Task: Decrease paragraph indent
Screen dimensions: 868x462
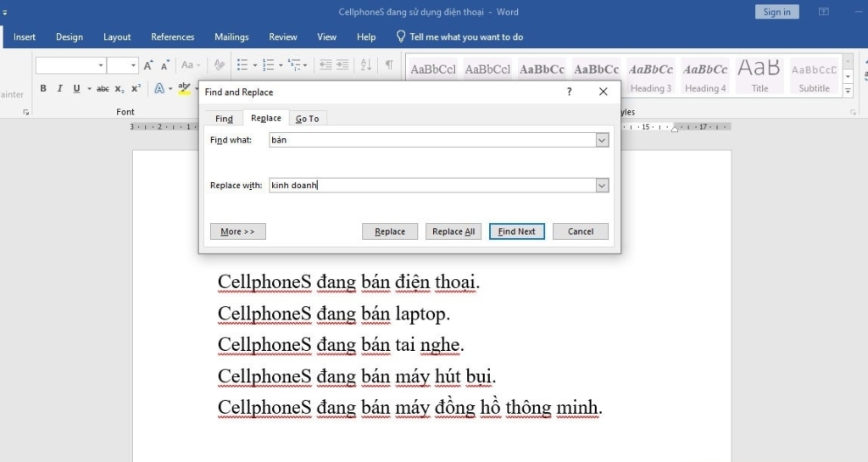Action: coord(325,65)
